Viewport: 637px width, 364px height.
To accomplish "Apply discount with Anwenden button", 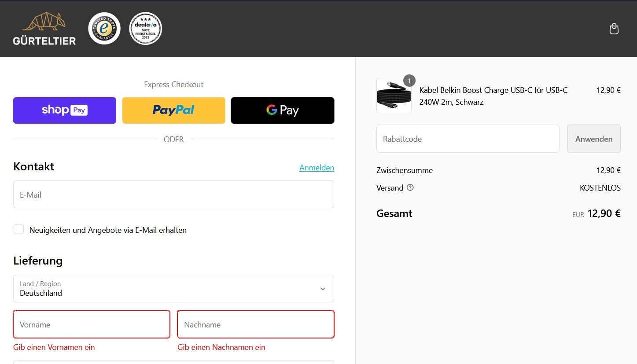I will [x=594, y=139].
